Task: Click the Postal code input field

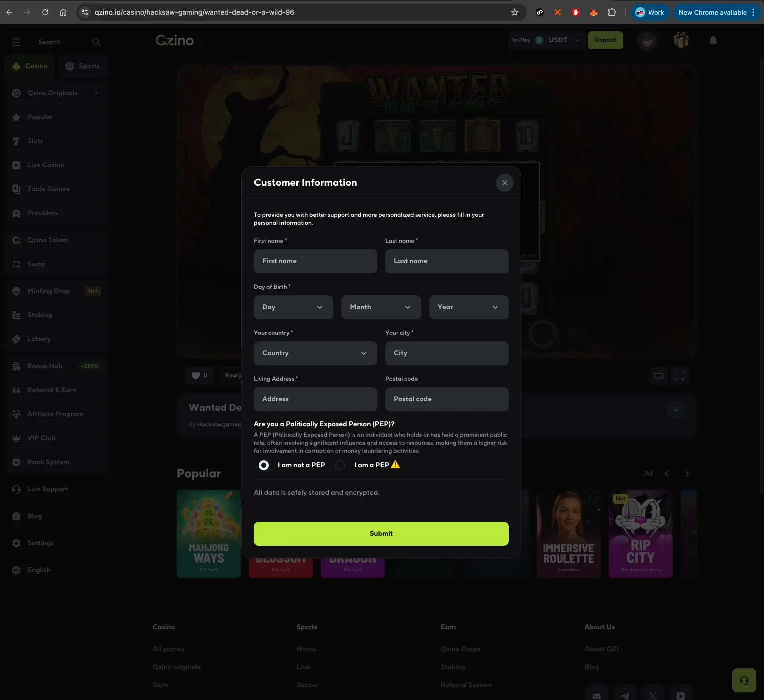Action: coord(447,399)
